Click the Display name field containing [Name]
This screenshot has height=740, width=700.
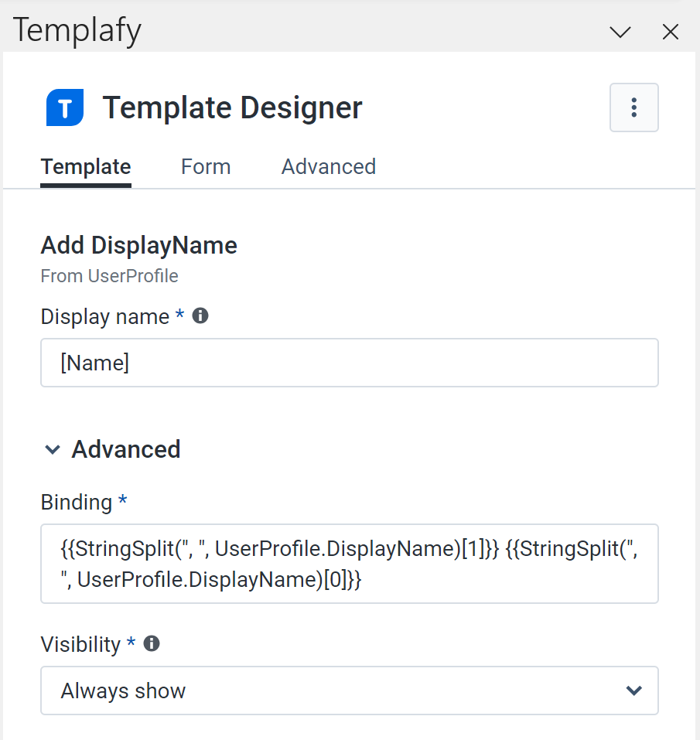pos(349,363)
